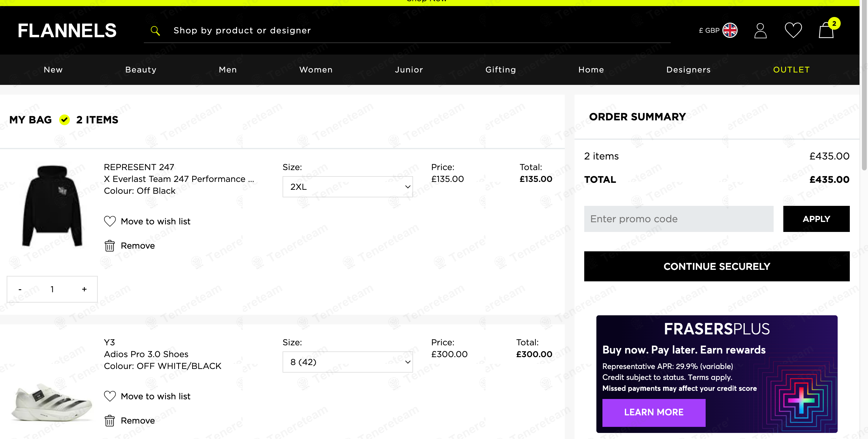Click the Adios Pro 3.0 Shoes title
This screenshot has width=868, height=439.
(146, 354)
